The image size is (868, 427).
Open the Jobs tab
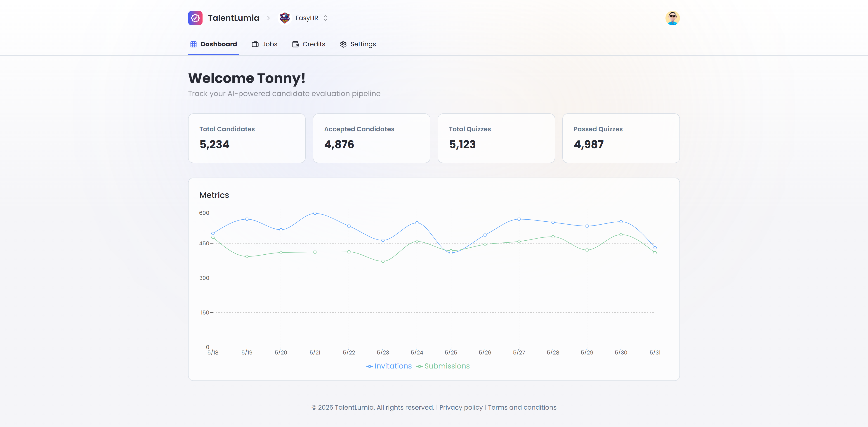[x=264, y=44]
